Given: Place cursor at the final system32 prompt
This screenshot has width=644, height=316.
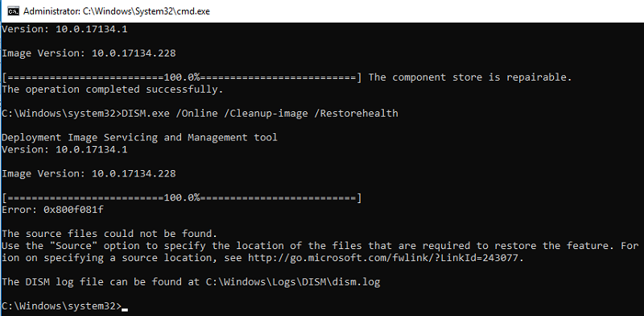Looking at the screenshot, I should 62,306.
